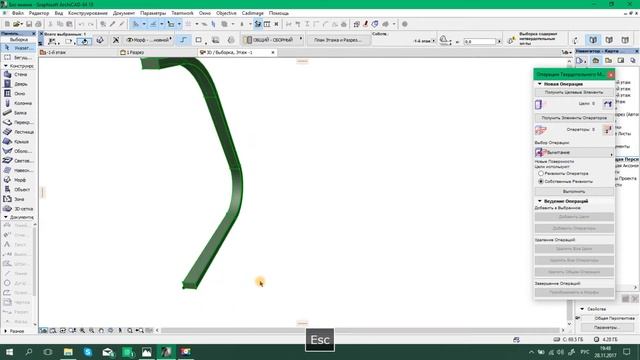Collapse the Новая Операция section
The width and height of the screenshot is (640, 360).
pos(540,84)
